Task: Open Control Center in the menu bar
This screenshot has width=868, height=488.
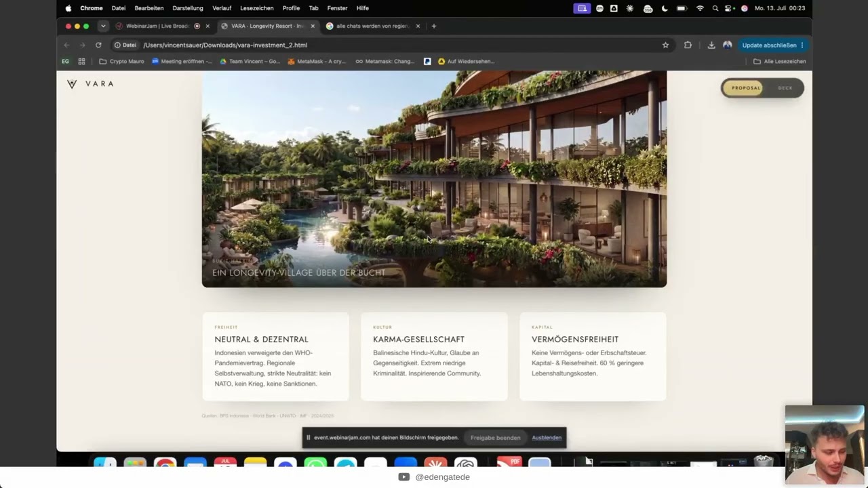Action: 730,8
